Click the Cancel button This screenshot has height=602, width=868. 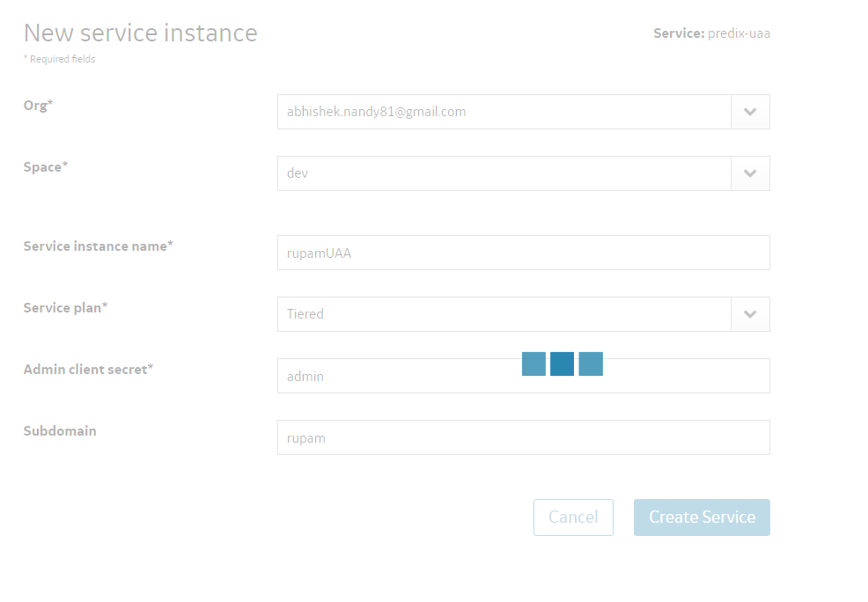[573, 518]
